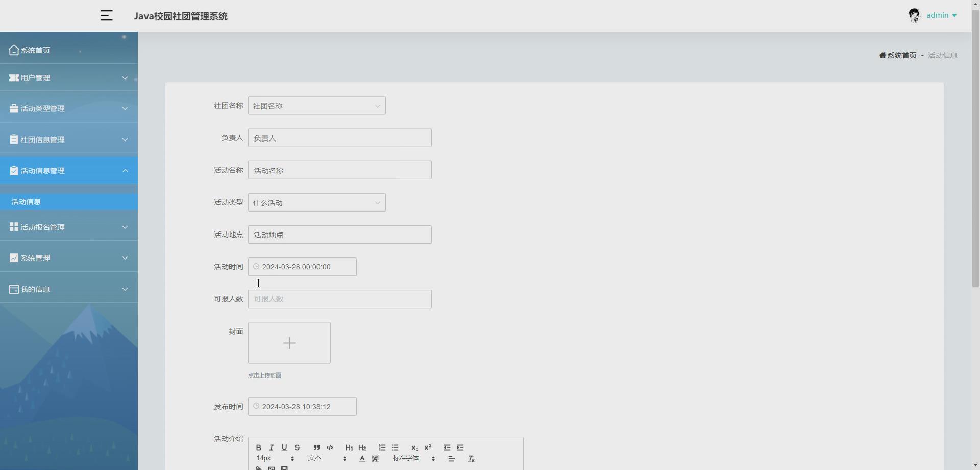This screenshot has width=980, height=470.
Task: Click the 系统首页 breadcrumb link
Action: [898, 55]
